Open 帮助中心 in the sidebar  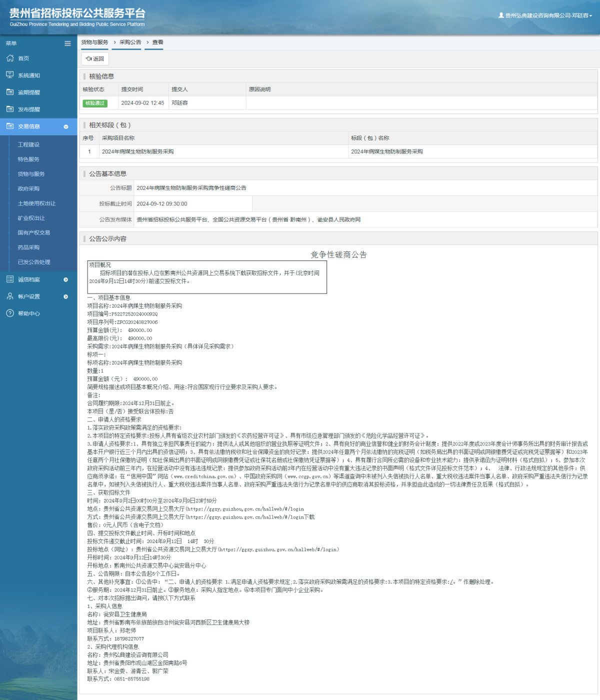tap(29, 313)
